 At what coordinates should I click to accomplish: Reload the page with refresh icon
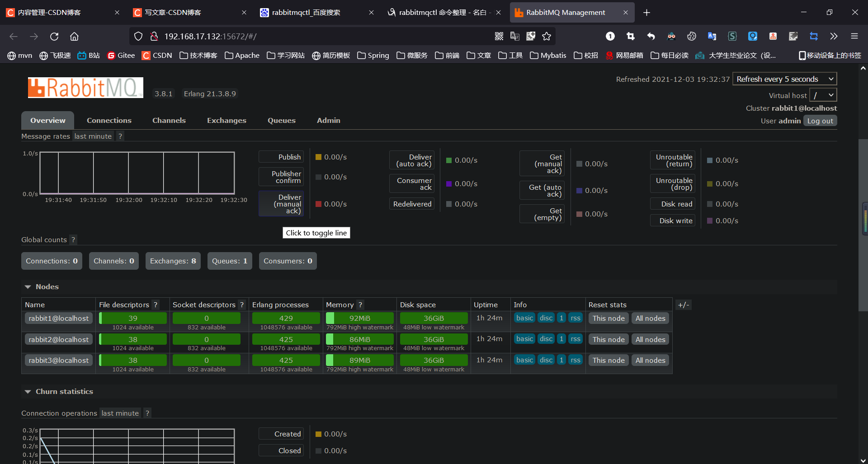tap(54, 36)
